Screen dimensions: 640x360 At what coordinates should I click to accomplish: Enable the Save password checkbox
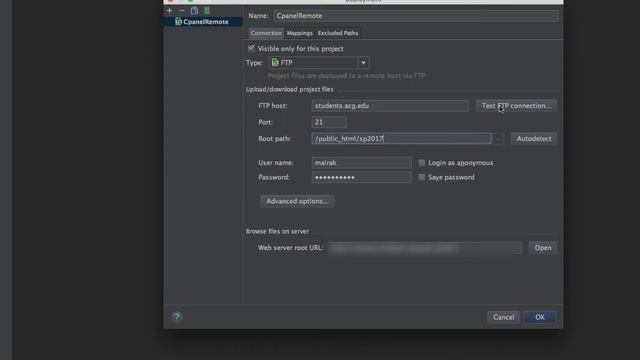422,177
